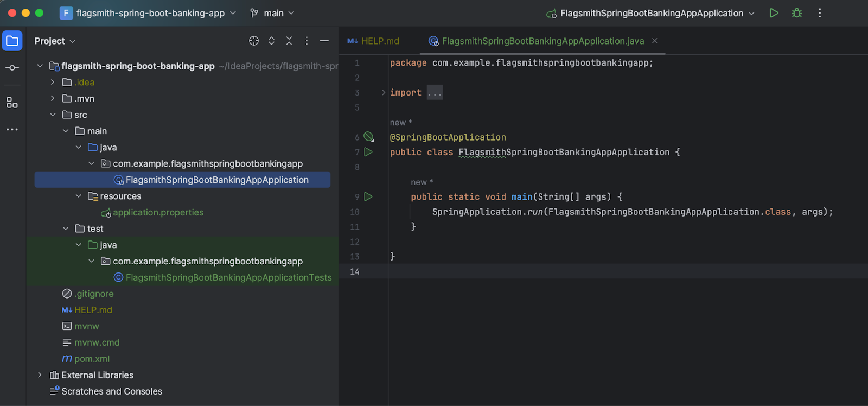Select Scratches and Consoles node
868x406 pixels.
pyautogui.click(x=112, y=391)
